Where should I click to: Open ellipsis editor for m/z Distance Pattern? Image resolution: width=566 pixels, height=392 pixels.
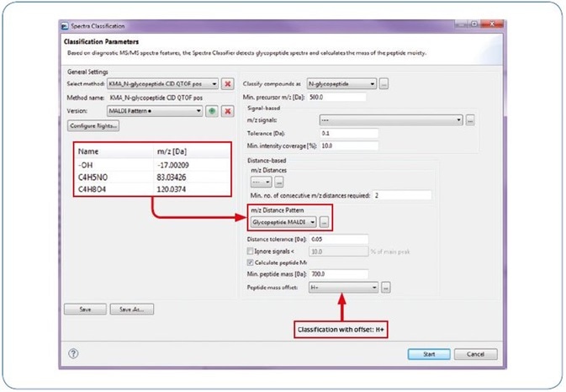(x=325, y=221)
